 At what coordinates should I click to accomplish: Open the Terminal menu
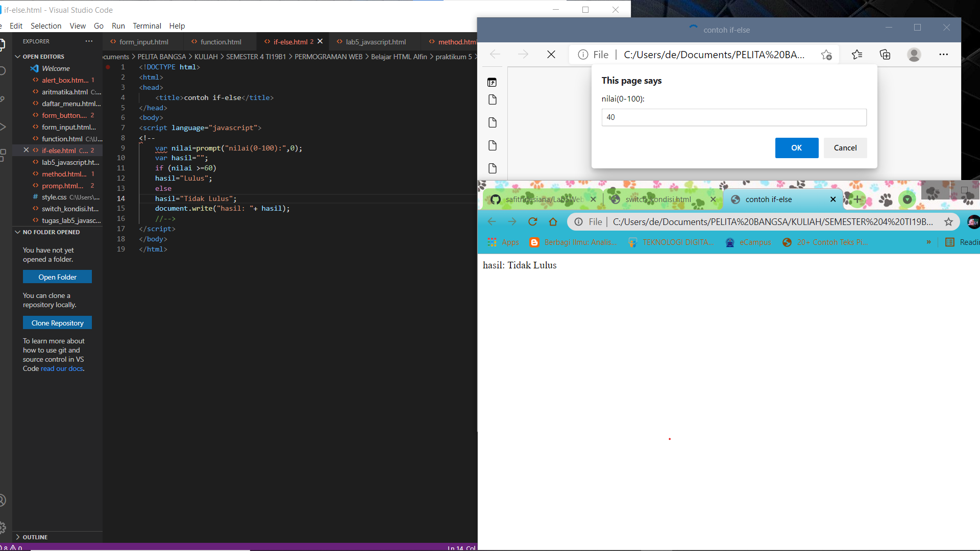coord(147,26)
